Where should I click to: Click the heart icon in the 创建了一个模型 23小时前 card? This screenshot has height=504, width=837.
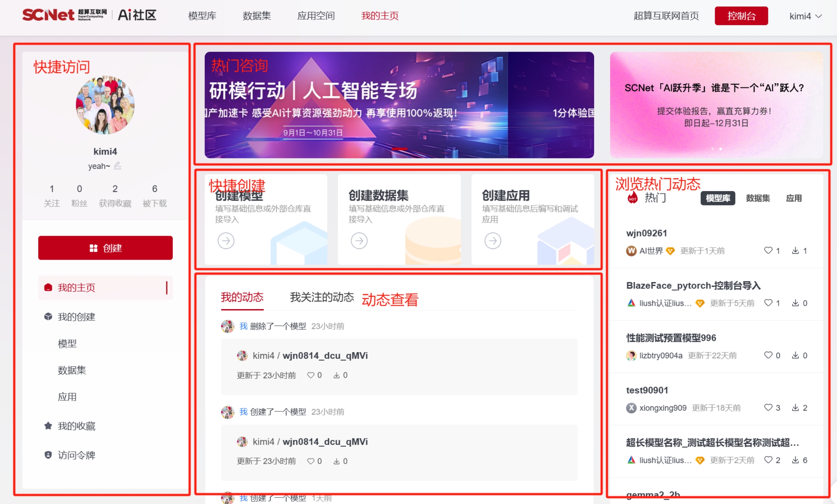(310, 461)
